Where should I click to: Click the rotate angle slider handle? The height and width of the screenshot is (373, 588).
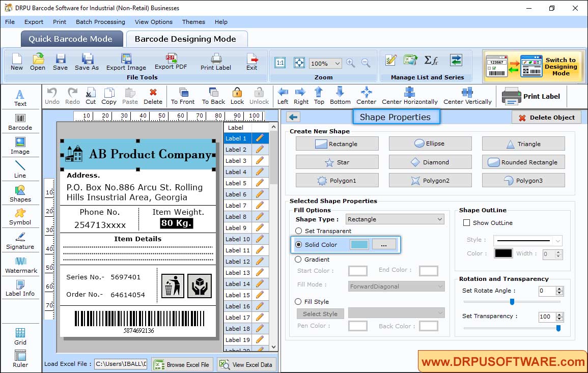click(x=512, y=302)
